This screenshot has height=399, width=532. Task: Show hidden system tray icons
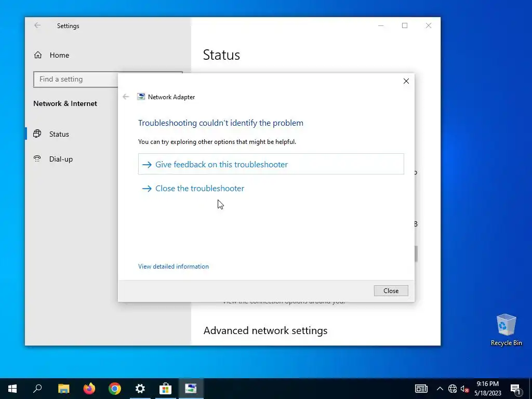440,389
